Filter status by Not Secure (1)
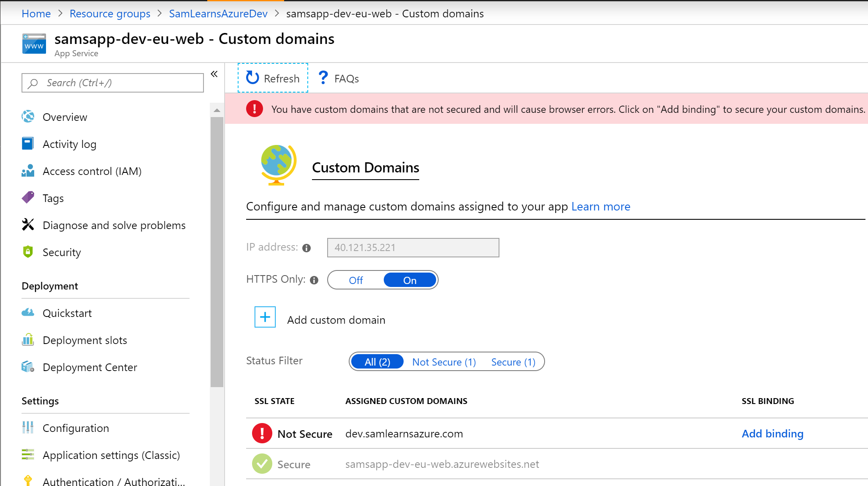Screen dimensions: 868x486 tap(444, 362)
